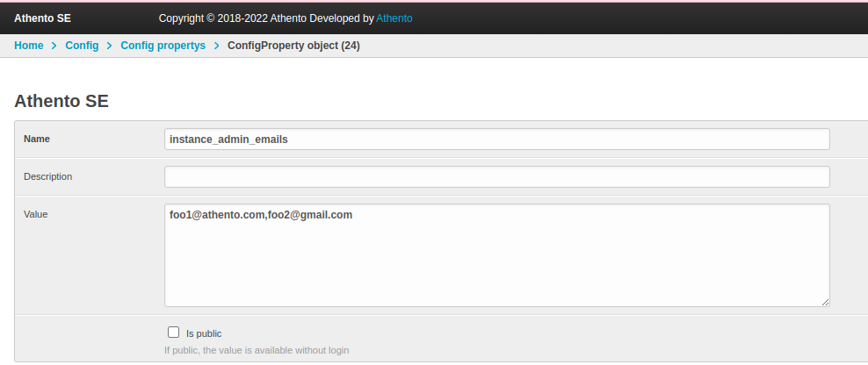
Task: Click the Value textarea resize handle
Action: coord(825,301)
